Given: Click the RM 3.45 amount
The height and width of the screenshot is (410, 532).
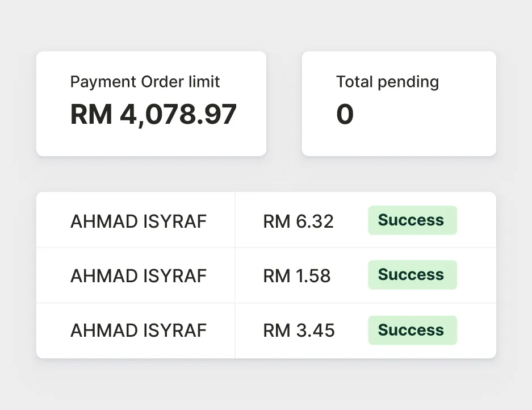Looking at the screenshot, I should (299, 330).
